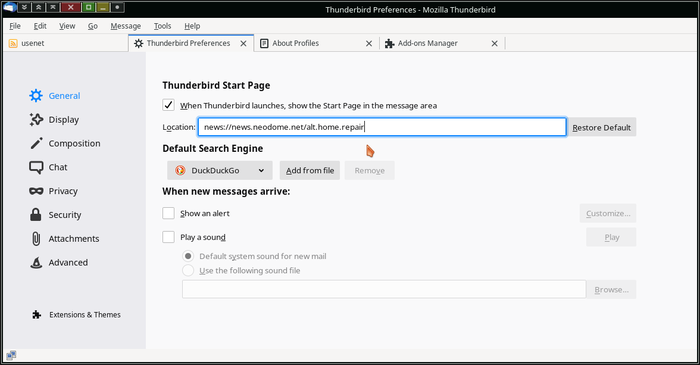
Task: Click the About Profiles tab page icon
Action: pyautogui.click(x=264, y=43)
